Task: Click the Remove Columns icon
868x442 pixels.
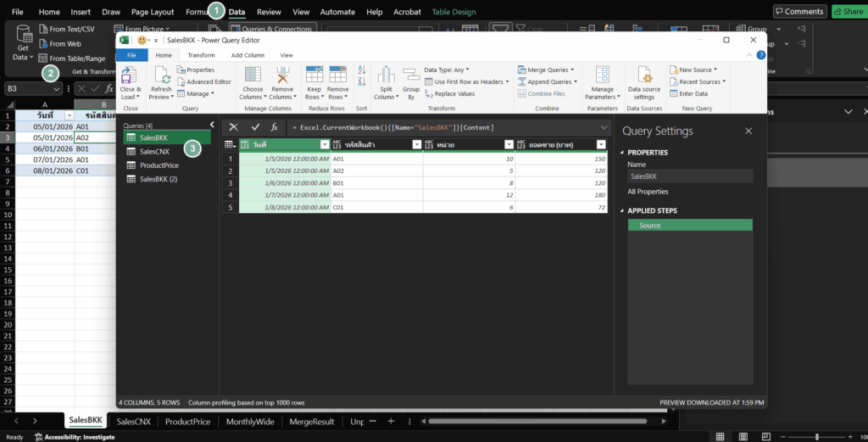Action: coord(283,75)
